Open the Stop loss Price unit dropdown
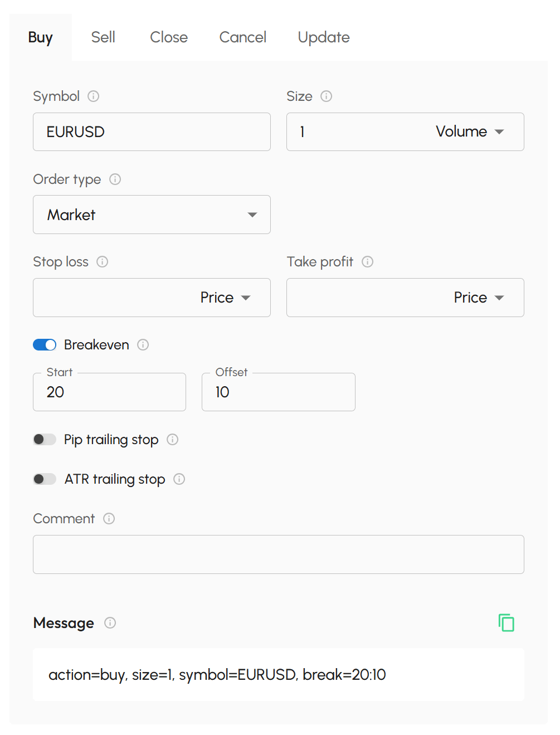560x735 pixels. (226, 298)
